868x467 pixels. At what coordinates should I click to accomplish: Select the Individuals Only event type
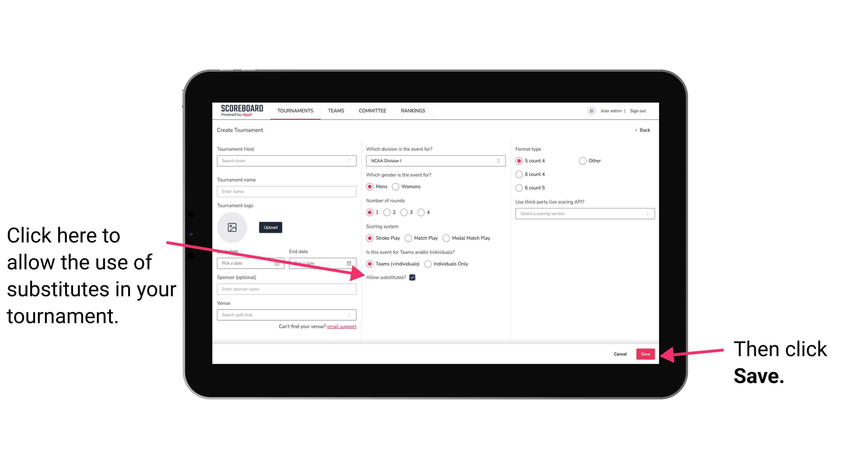pyautogui.click(x=428, y=264)
